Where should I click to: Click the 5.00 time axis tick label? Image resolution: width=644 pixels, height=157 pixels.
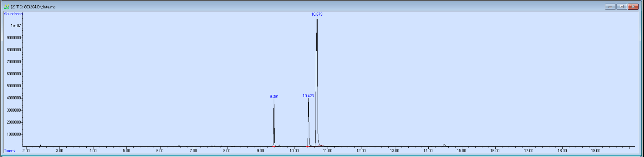[126, 151]
